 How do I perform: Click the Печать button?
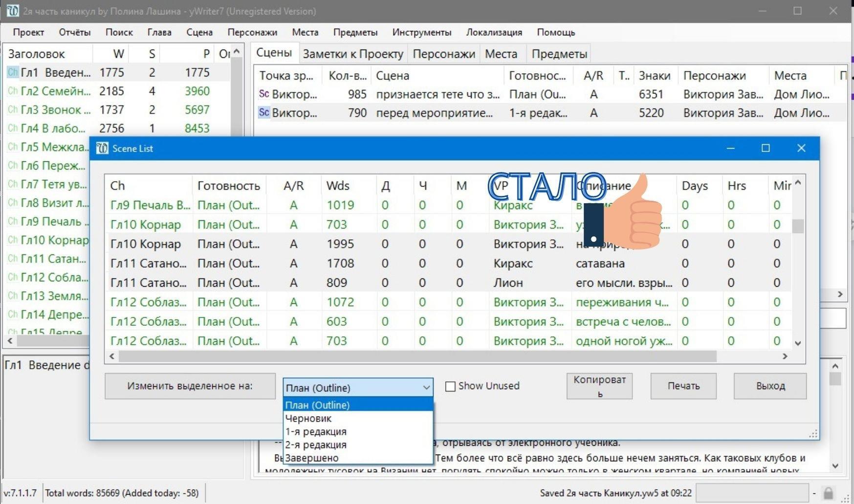point(683,386)
